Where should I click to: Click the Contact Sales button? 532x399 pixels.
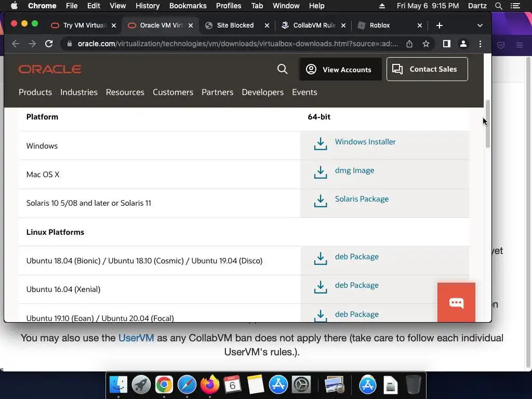tap(427, 69)
